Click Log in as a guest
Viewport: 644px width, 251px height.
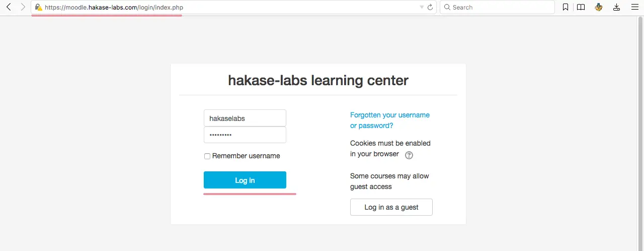(x=391, y=207)
